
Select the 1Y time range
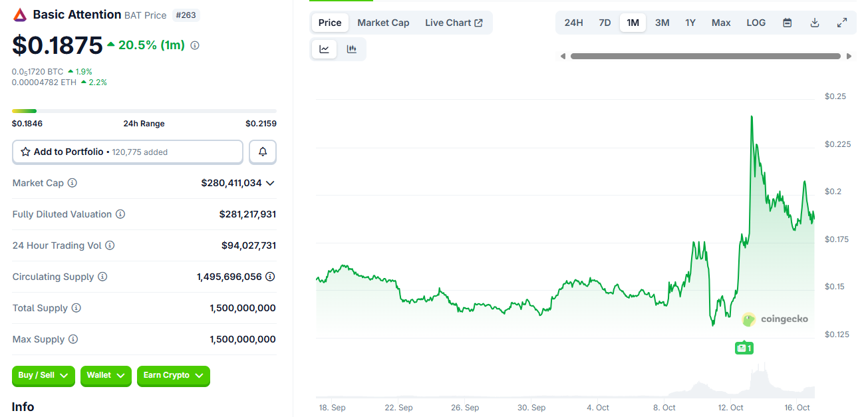pos(690,23)
